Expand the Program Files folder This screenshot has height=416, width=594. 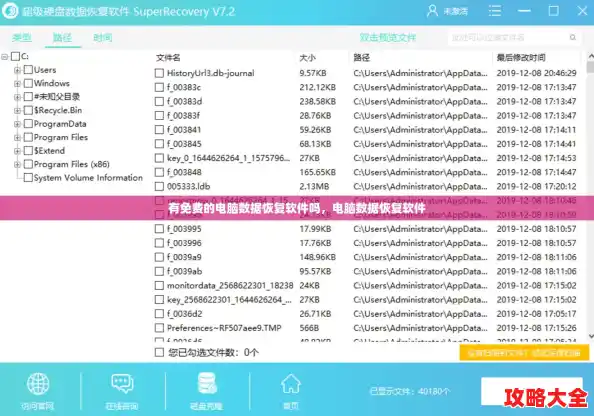(x=17, y=138)
